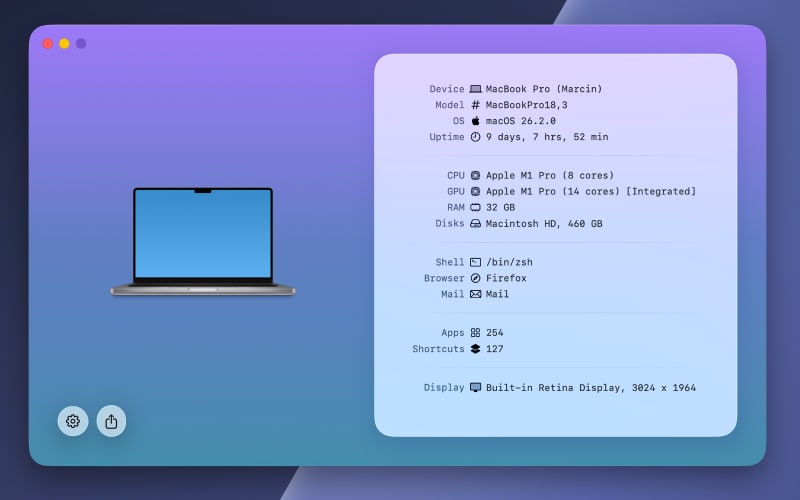Click the 'Shell' label
The width and height of the screenshot is (800, 500).
tap(449, 262)
